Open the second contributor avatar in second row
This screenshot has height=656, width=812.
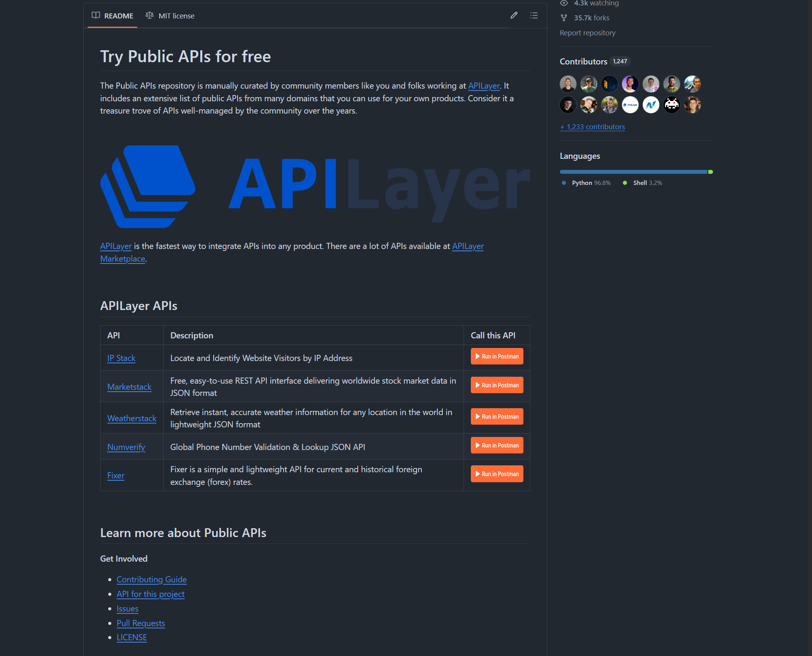click(x=589, y=105)
